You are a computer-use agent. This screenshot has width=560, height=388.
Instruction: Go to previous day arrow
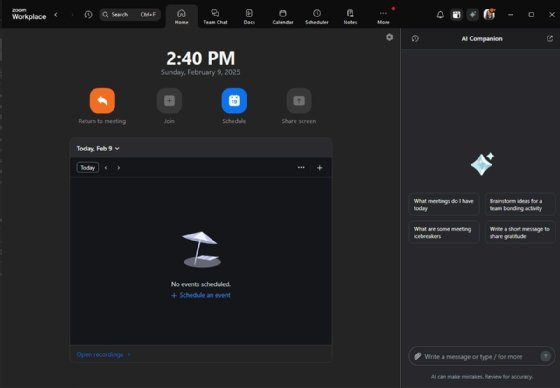tap(106, 168)
